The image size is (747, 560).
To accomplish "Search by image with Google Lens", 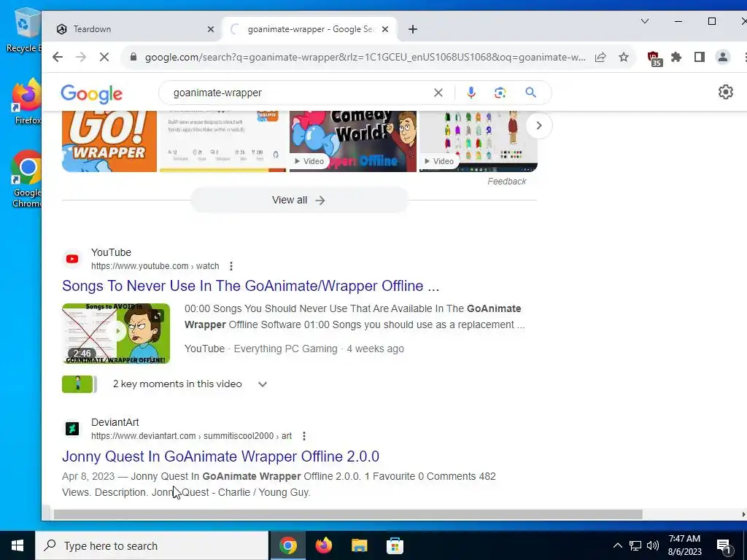I will 500,93.
